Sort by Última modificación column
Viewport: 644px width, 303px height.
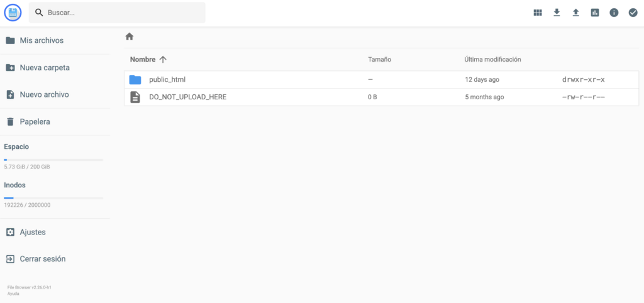(x=492, y=59)
